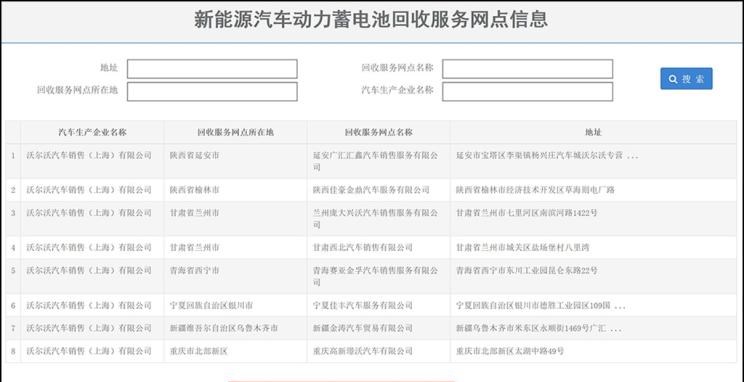Click 沃尔沃汽车销售 manufacturer cell in row 1
The height and width of the screenshot is (382, 744).
[89, 155]
